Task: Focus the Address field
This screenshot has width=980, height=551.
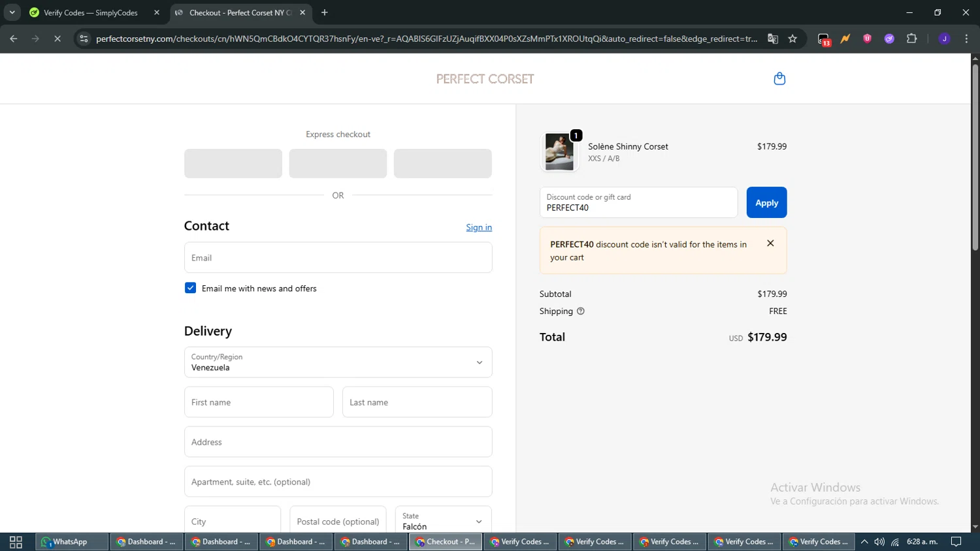Action: [338, 442]
